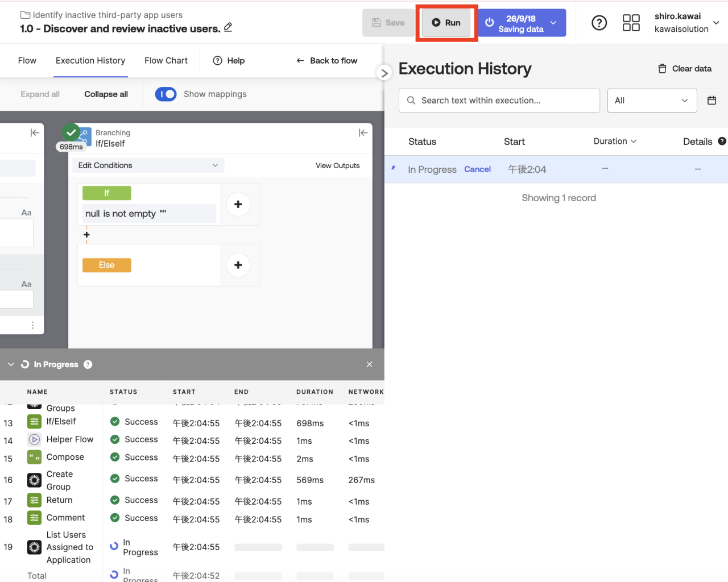Click the calendar date filter icon
The image size is (728, 582).
coord(712,101)
